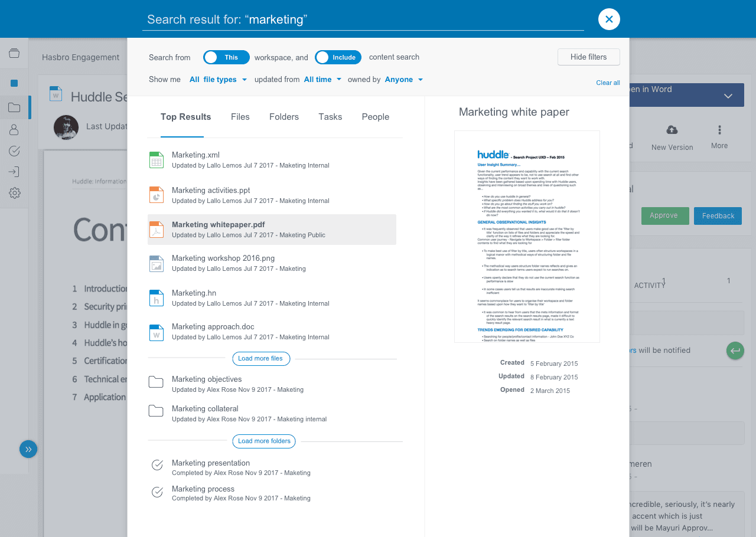Click the Hide filters button
The width and height of the screenshot is (756, 537).
click(x=589, y=57)
